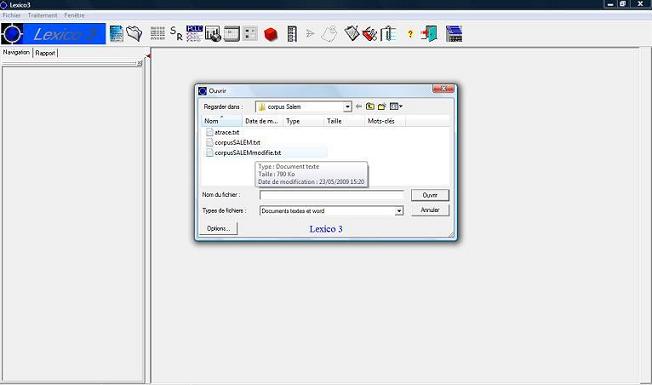The width and height of the screenshot is (652, 385).
Task: Create a new folder in Ouvrir dialog
Action: pyautogui.click(x=382, y=106)
